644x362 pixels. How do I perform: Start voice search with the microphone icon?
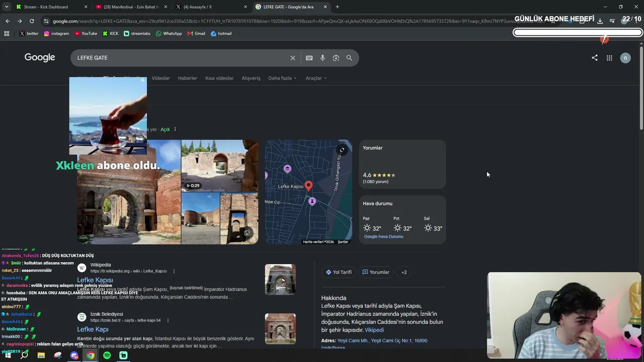[323, 58]
